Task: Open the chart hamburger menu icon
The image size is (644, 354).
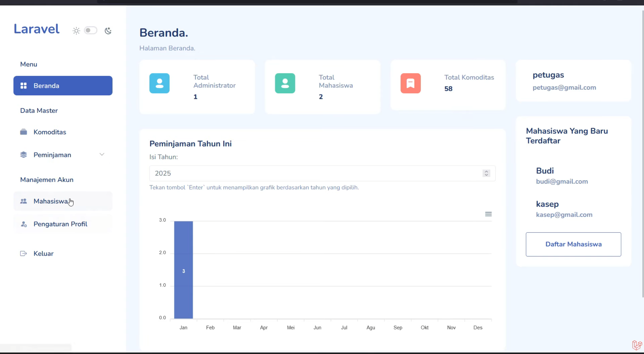Action: (488, 214)
